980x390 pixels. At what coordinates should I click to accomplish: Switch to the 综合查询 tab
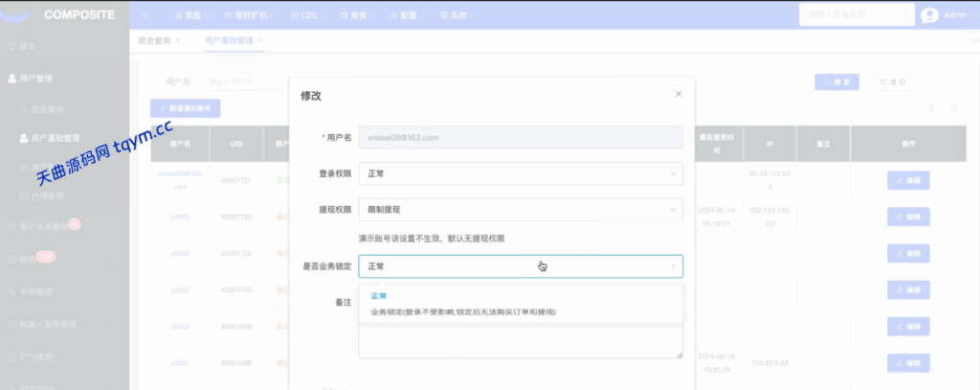(154, 40)
